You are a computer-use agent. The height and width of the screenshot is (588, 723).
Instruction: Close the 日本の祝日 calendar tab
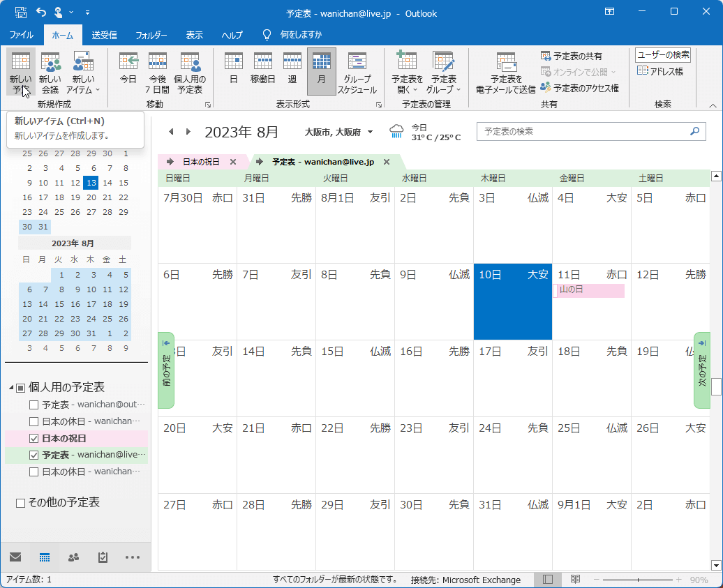233,162
